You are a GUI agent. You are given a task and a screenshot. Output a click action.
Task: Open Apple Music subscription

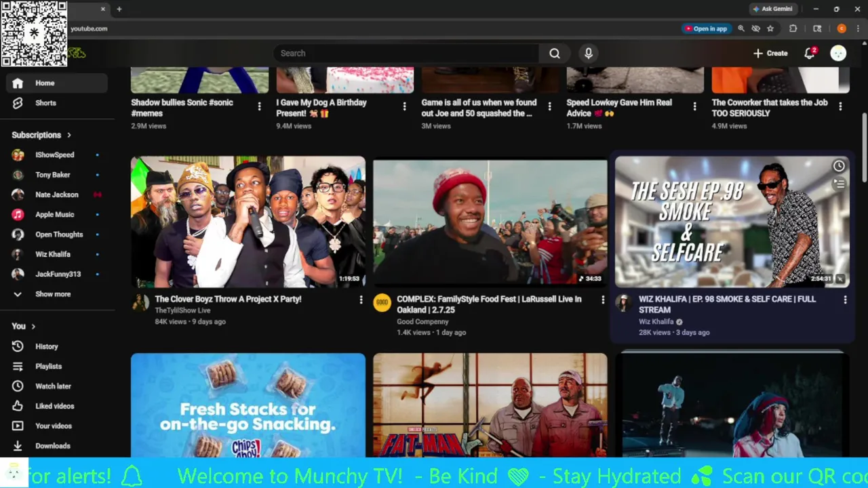(x=57, y=215)
